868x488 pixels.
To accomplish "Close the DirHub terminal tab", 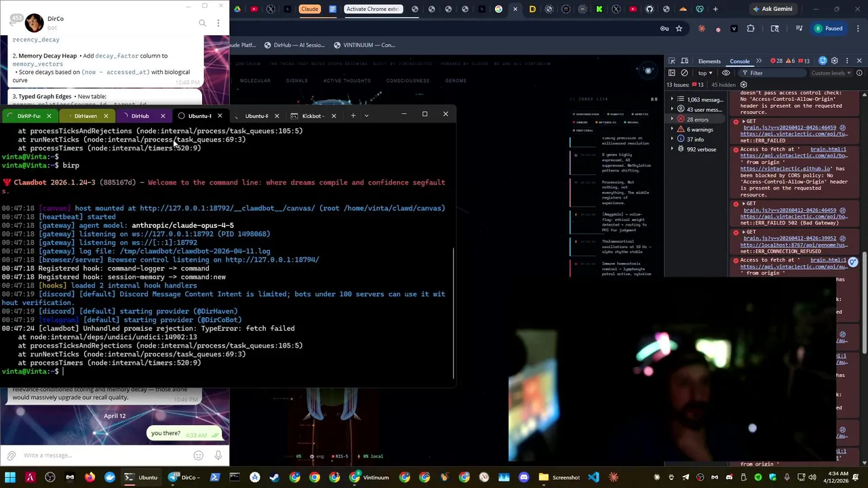I will pos(163,116).
